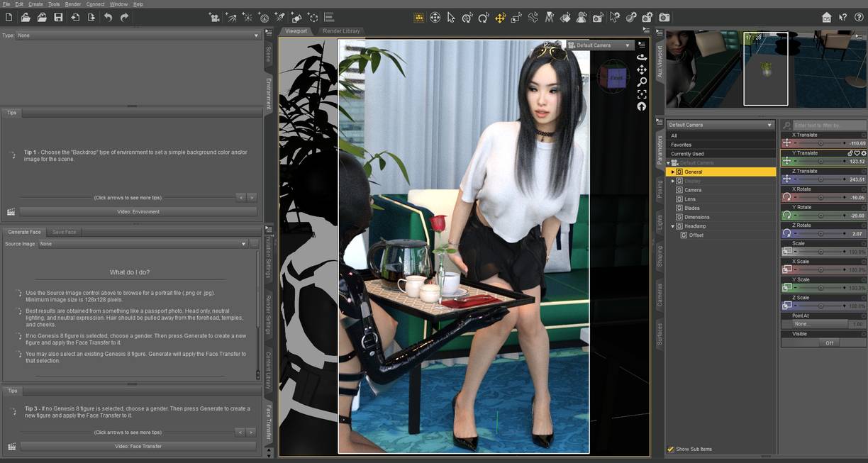Click the viewport zoom magnifier icon
The height and width of the screenshot is (463, 868).
pos(642,82)
